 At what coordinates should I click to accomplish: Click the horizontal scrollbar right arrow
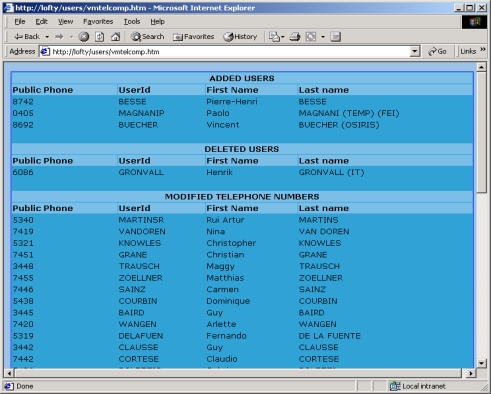470,373
